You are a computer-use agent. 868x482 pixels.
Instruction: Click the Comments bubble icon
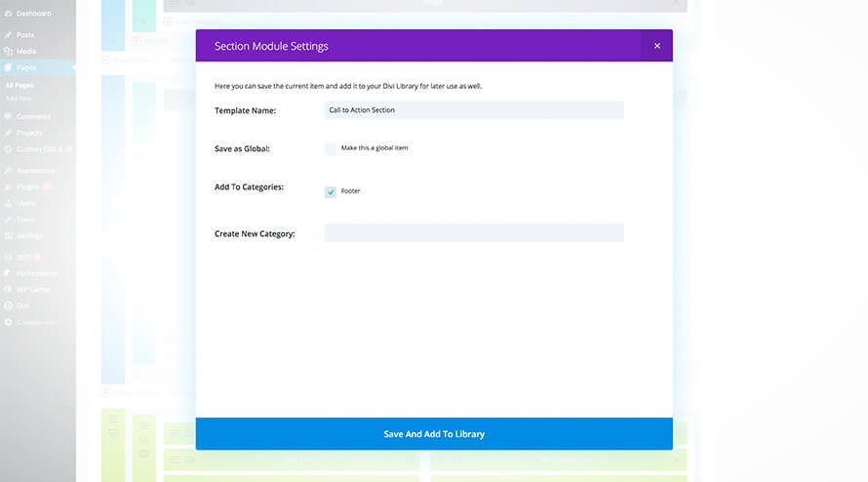click(x=9, y=117)
